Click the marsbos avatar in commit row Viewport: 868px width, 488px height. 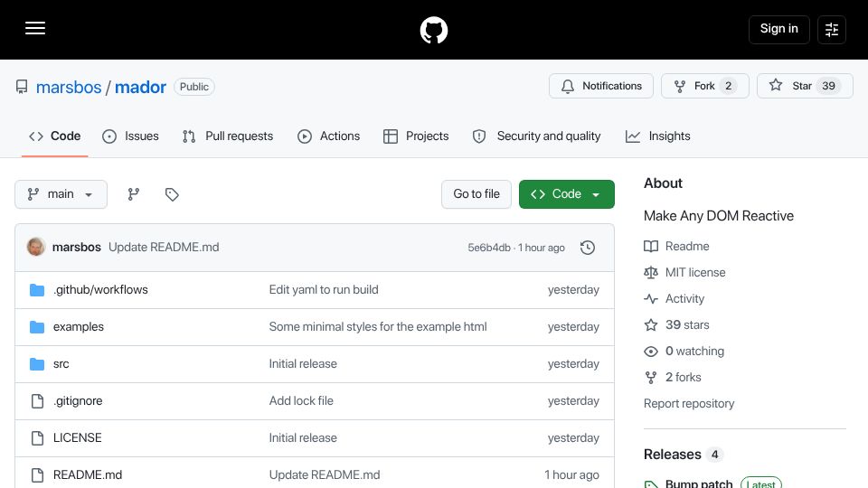pyautogui.click(x=36, y=247)
